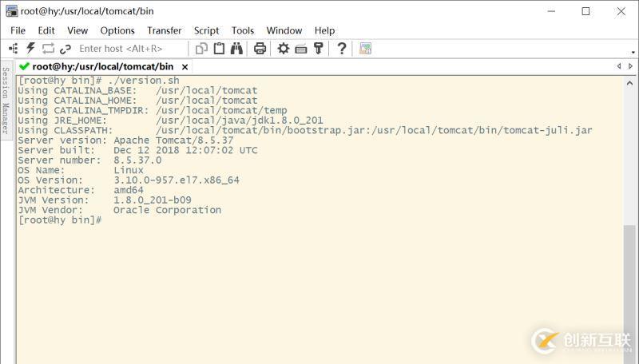The image size is (639, 364).
Task: Click OS version '3.10.0-957.el7.x86_64'
Action: click(x=177, y=180)
